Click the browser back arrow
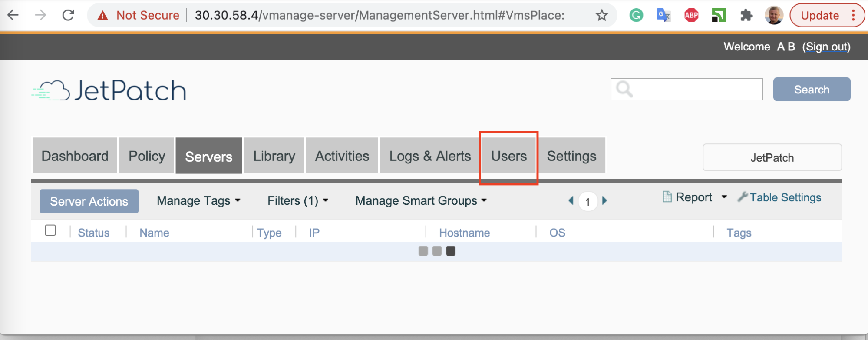 click(13, 15)
